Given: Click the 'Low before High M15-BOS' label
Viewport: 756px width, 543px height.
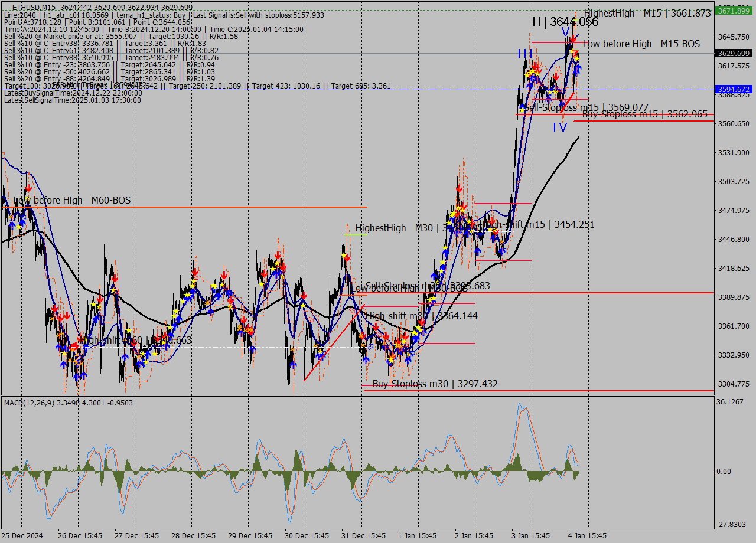Looking at the screenshot, I should tap(641, 44).
